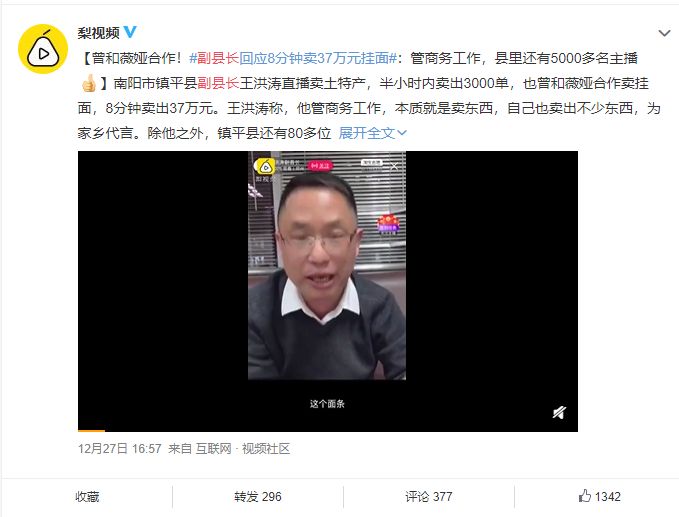This screenshot has width=679, height=517.
Task: Open the 梨视频 pear avatar profile
Action: (x=43, y=49)
